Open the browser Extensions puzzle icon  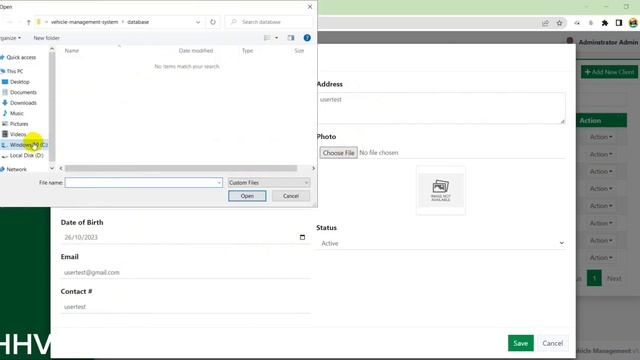(605, 23)
